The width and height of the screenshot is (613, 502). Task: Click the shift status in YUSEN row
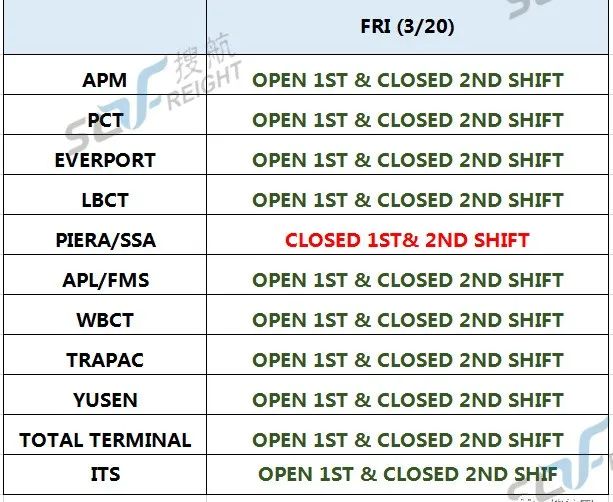click(x=407, y=400)
